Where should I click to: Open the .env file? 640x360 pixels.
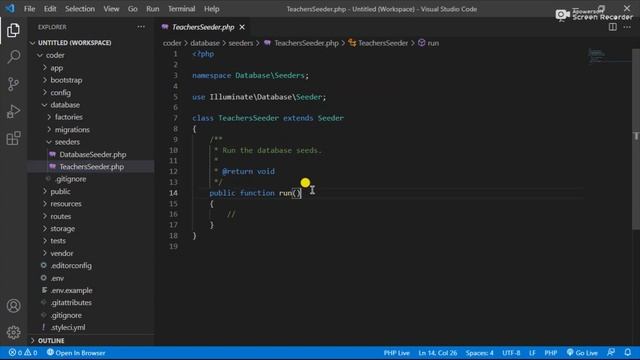[x=91, y=278]
